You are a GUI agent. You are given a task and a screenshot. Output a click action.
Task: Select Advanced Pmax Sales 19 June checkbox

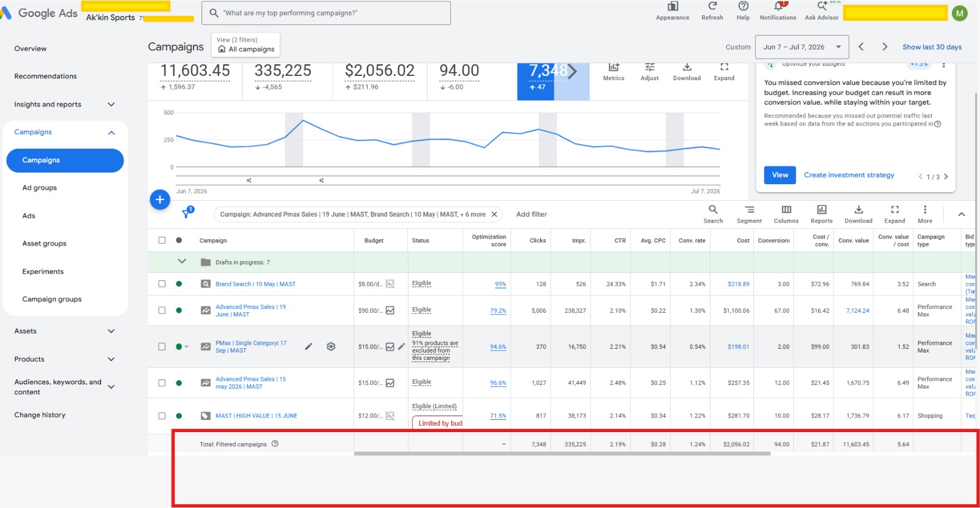[x=162, y=310]
